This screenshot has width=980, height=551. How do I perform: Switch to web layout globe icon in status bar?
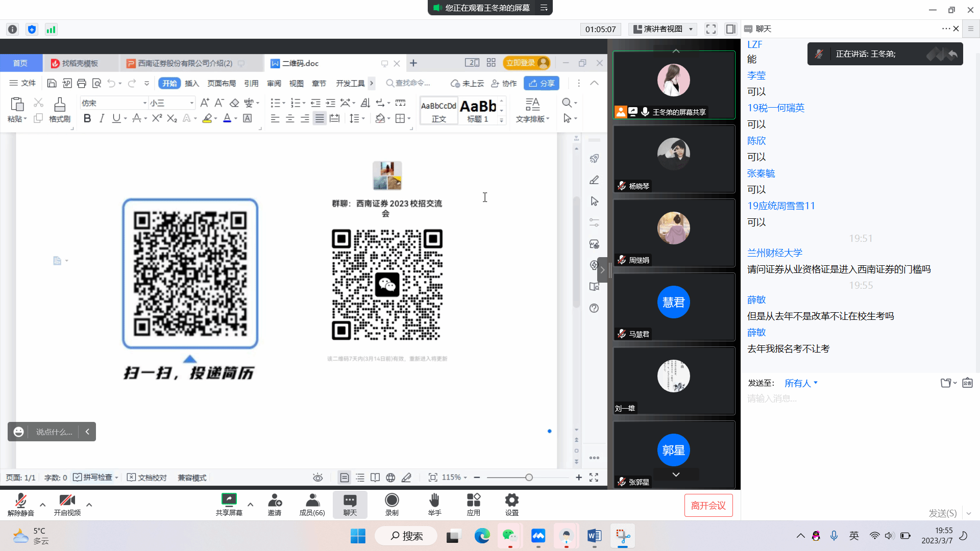coord(390,478)
